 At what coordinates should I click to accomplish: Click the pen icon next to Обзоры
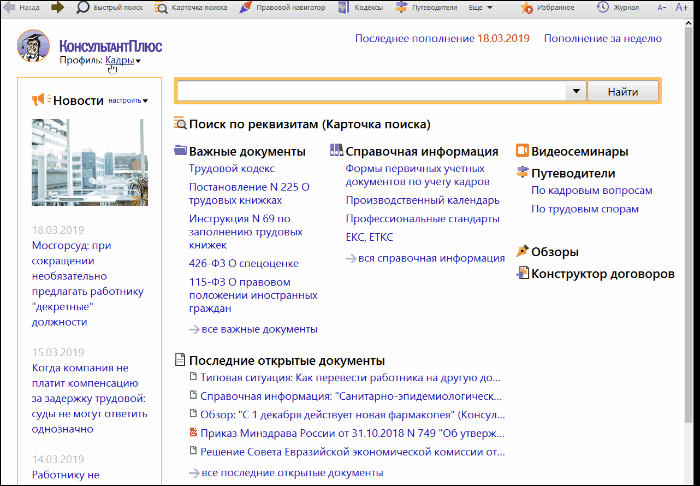[x=522, y=251]
